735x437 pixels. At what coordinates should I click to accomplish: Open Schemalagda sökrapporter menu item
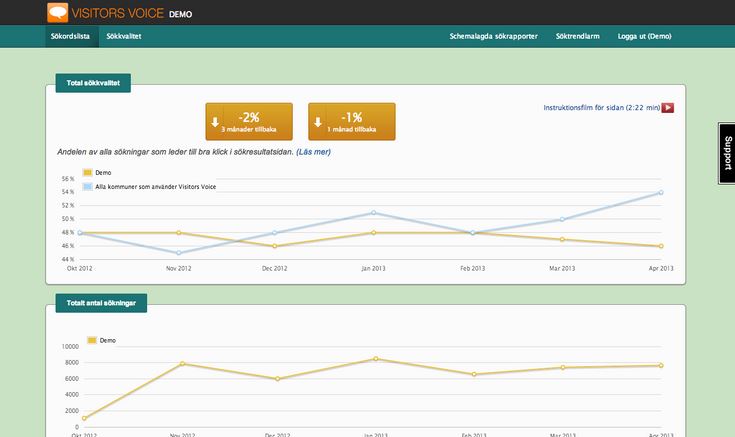tap(494, 36)
